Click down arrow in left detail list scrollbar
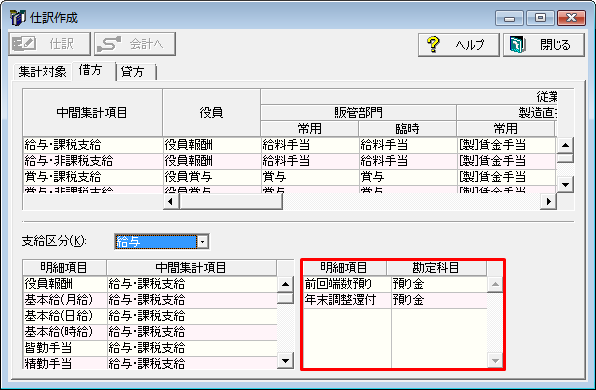 (x=285, y=360)
